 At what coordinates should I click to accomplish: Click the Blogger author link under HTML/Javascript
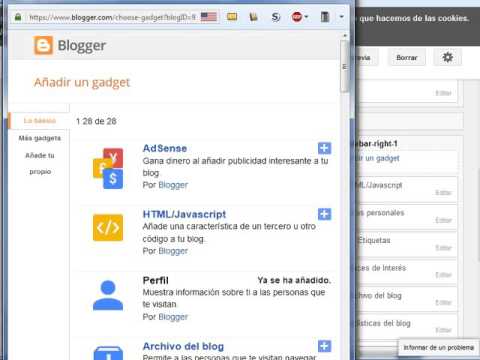(x=173, y=251)
